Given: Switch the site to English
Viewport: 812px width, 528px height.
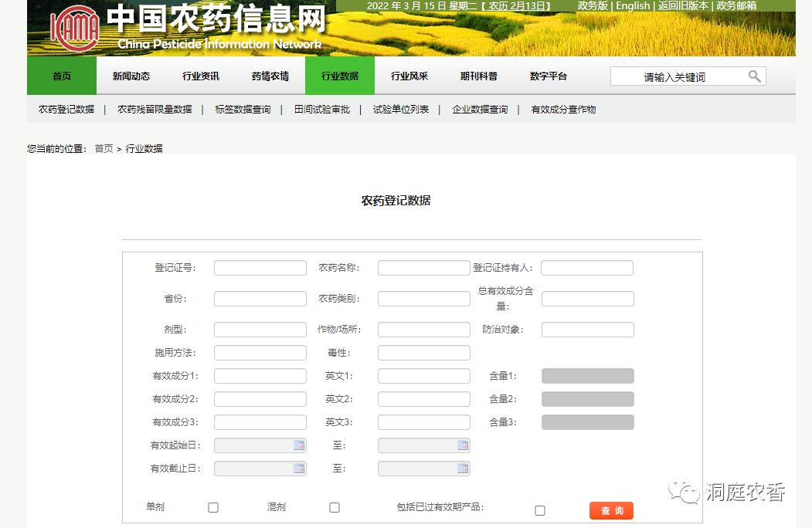Looking at the screenshot, I should (x=632, y=5).
